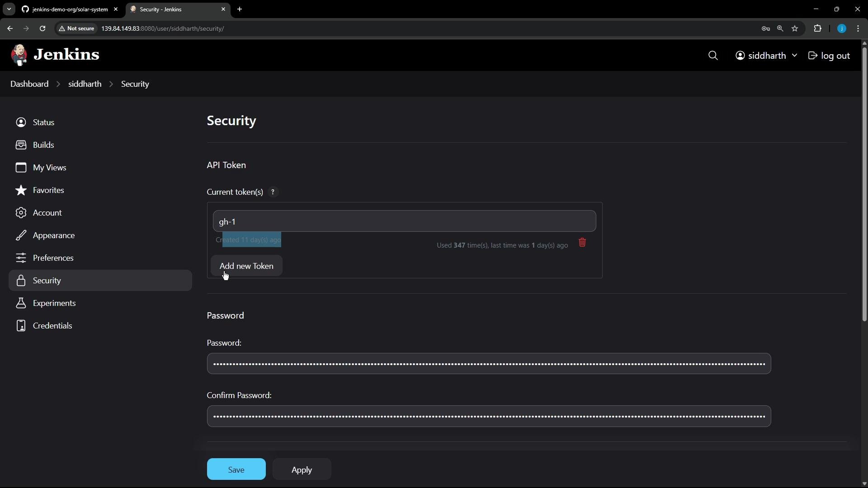
Task: Open the browser three-dot menu
Action: 858,28
